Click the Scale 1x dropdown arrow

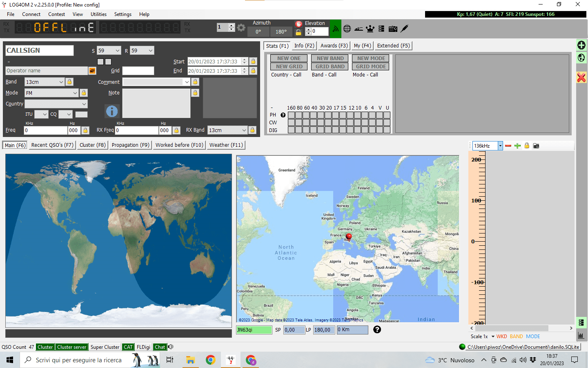[493, 337]
